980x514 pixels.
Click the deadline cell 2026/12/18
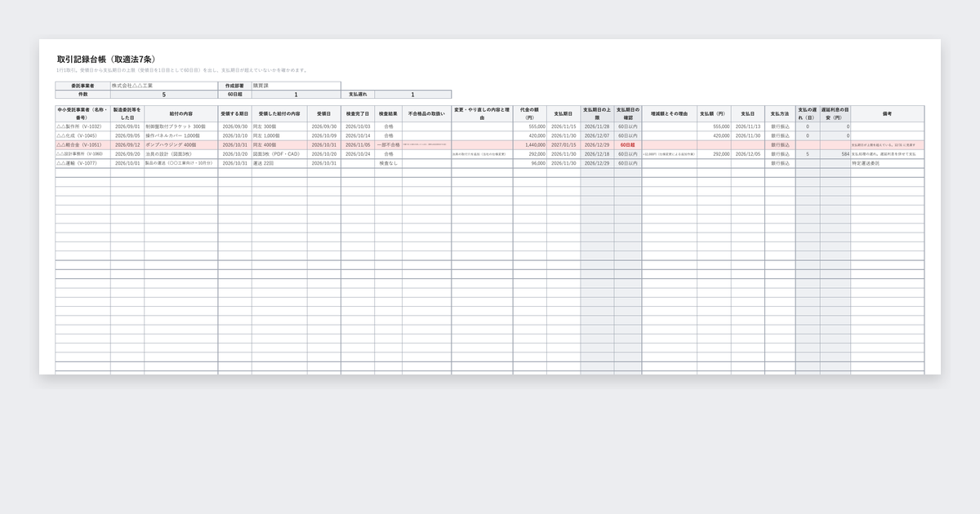(597, 154)
